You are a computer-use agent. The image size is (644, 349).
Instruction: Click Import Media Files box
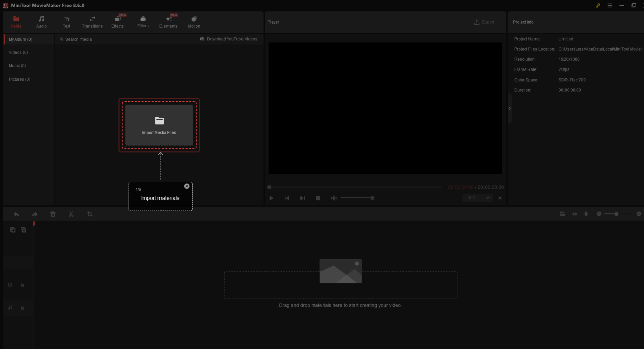(159, 125)
